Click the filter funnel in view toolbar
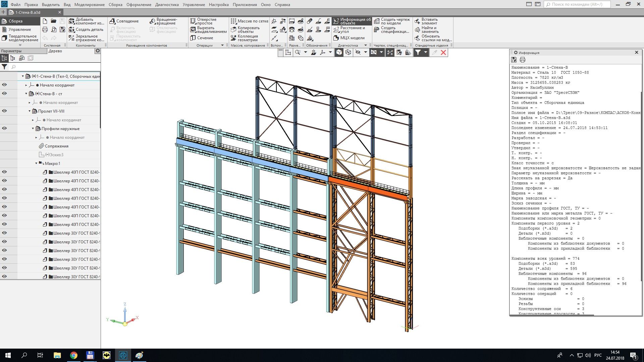The width and height of the screenshot is (644, 362). 418,52
